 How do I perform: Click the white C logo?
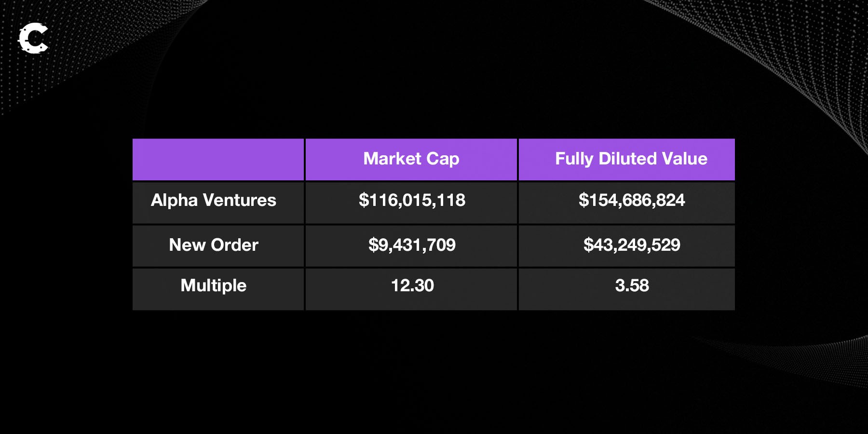[x=33, y=38]
